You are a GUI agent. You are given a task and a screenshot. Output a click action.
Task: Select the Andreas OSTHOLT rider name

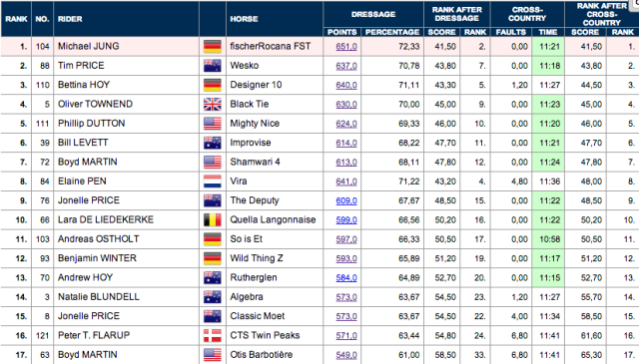tap(98, 239)
